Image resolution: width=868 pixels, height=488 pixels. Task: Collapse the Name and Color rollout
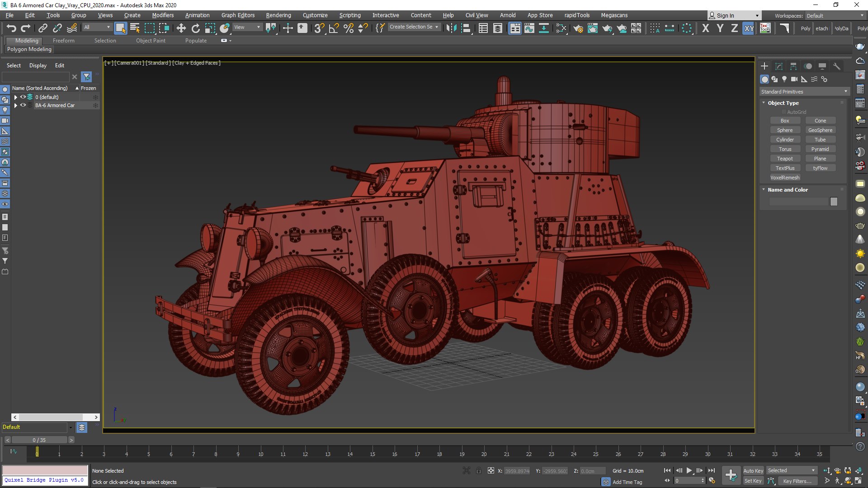[x=764, y=190]
